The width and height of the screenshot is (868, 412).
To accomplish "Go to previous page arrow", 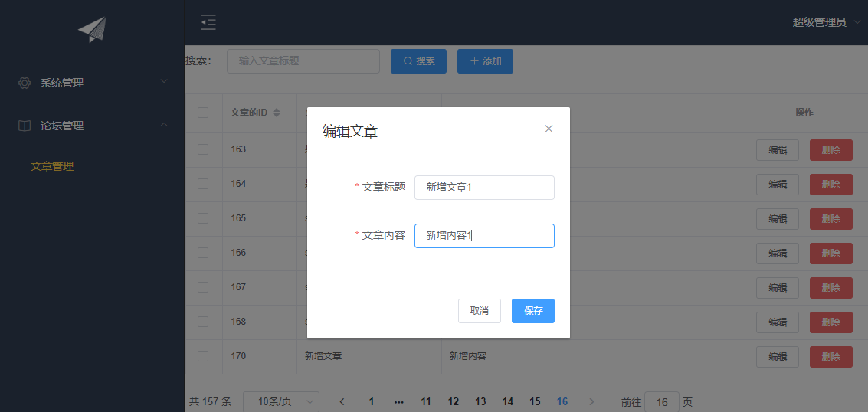I will (342, 402).
